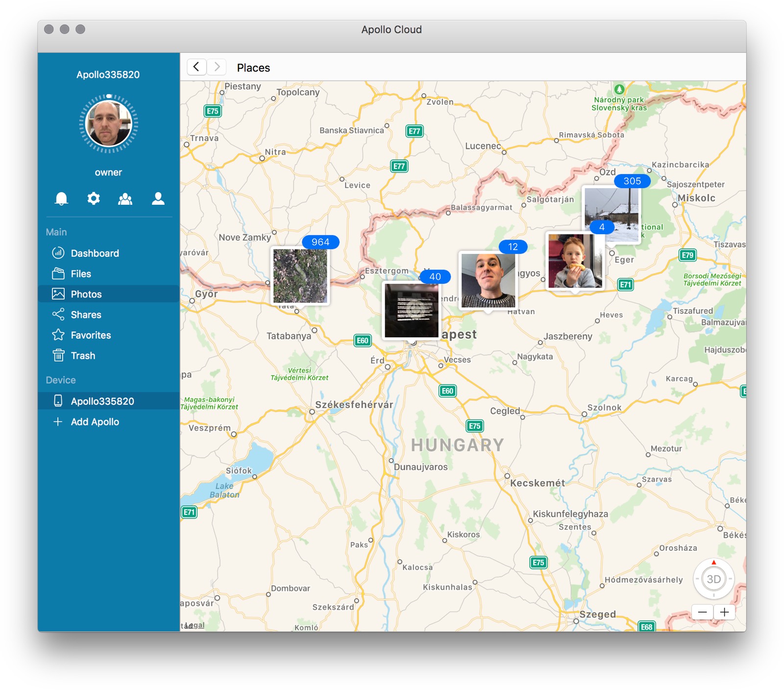Click the HUNGARY country label
784x690 pixels.
[x=458, y=445]
